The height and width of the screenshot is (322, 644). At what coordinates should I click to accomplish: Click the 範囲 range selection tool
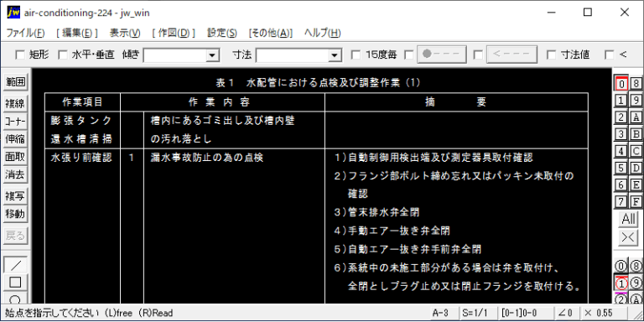pos(16,82)
